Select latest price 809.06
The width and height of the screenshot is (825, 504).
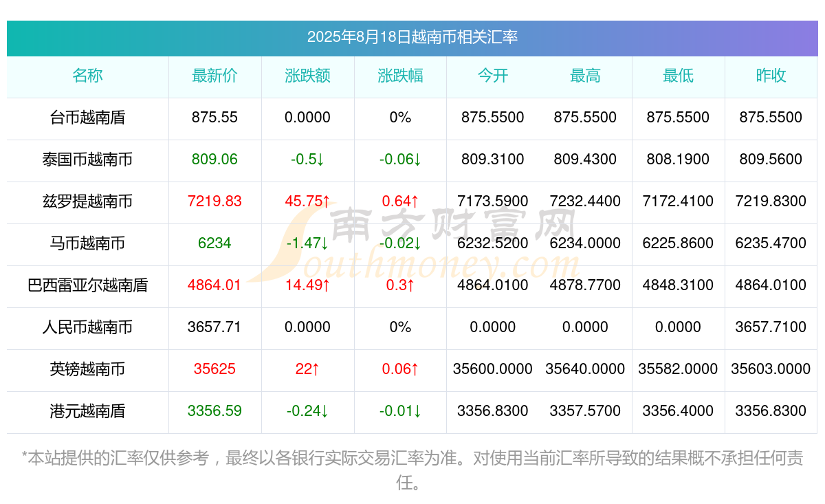point(214,160)
